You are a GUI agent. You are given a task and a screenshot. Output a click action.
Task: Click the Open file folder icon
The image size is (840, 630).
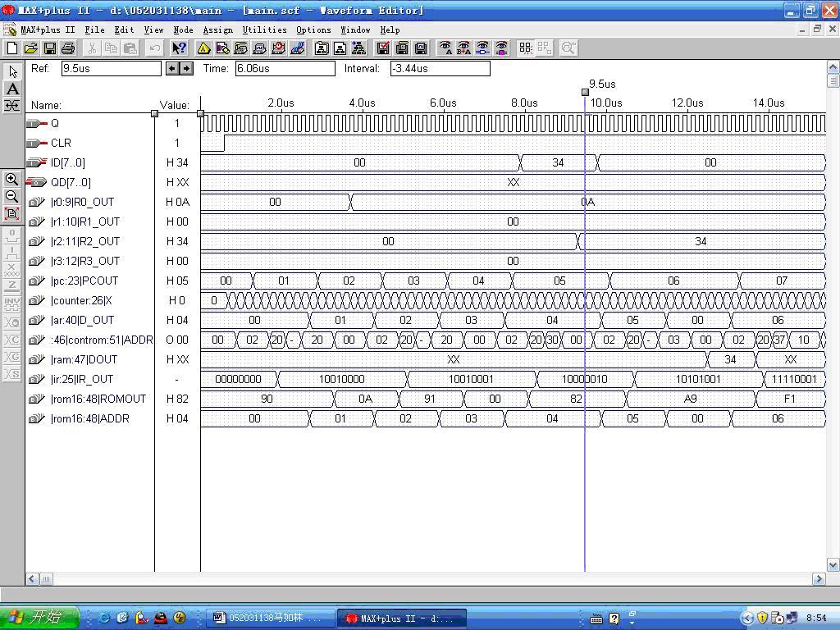point(31,48)
